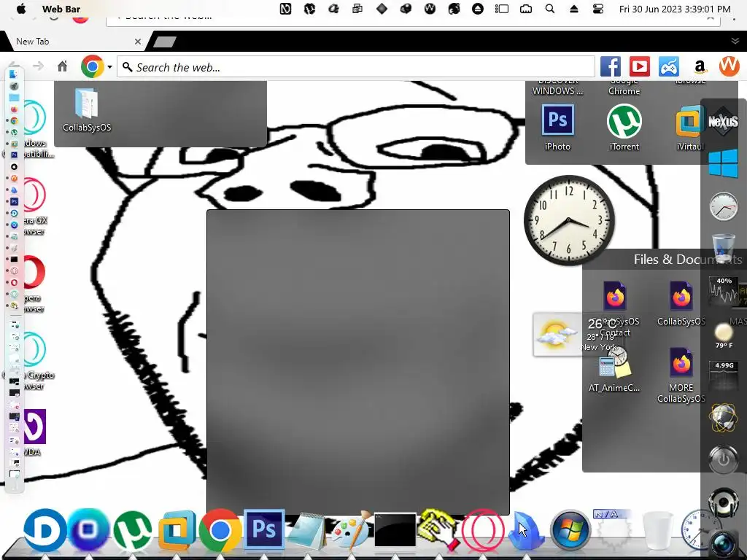
Task: Open the Web Bar menu
Action: tap(61, 9)
